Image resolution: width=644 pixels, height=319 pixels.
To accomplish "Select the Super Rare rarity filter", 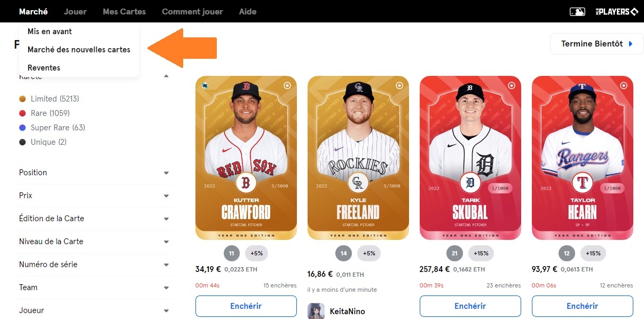I will pos(58,128).
